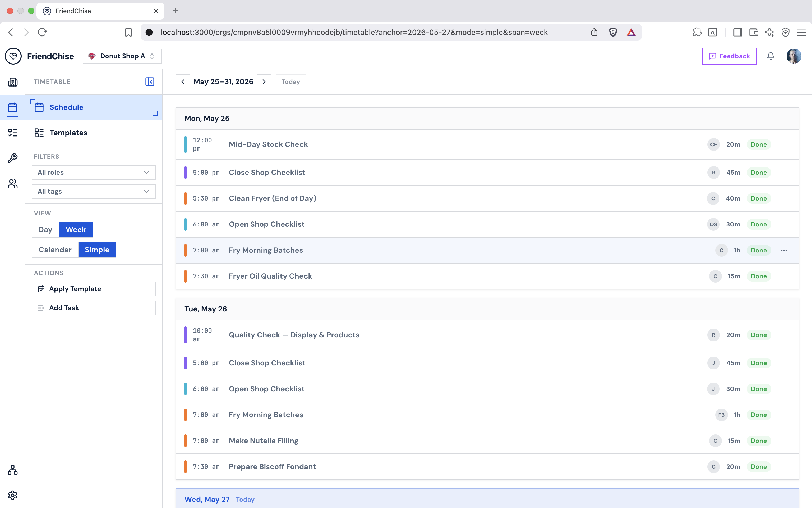Viewport: 812px width, 508px height.
Task: Click Done status on Fryer Oil Quality Check
Action: tap(759, 276)
